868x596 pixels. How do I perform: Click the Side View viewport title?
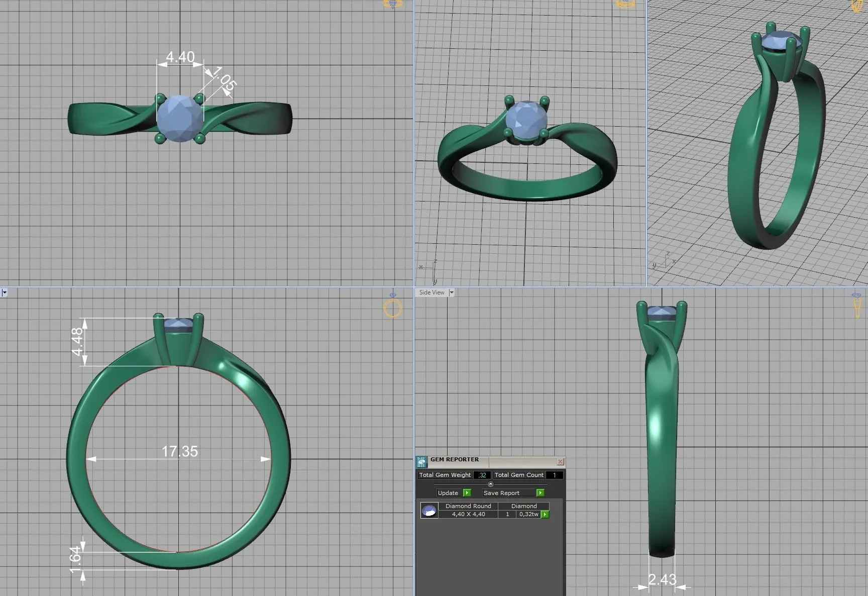click(x=431, y=292)
